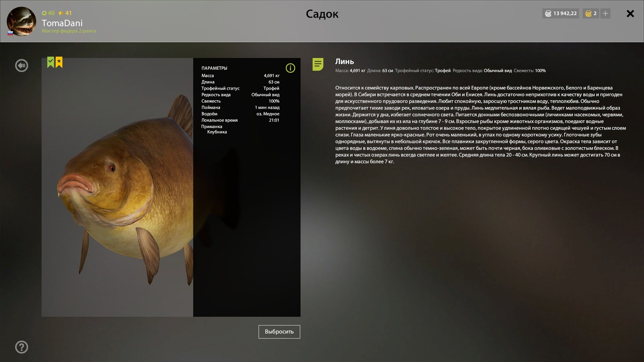
Task: Release fish with Выбросить button
Action: 279,331
